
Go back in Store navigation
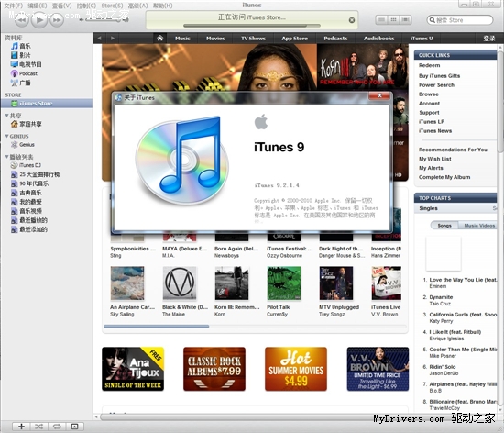[99, 39]
